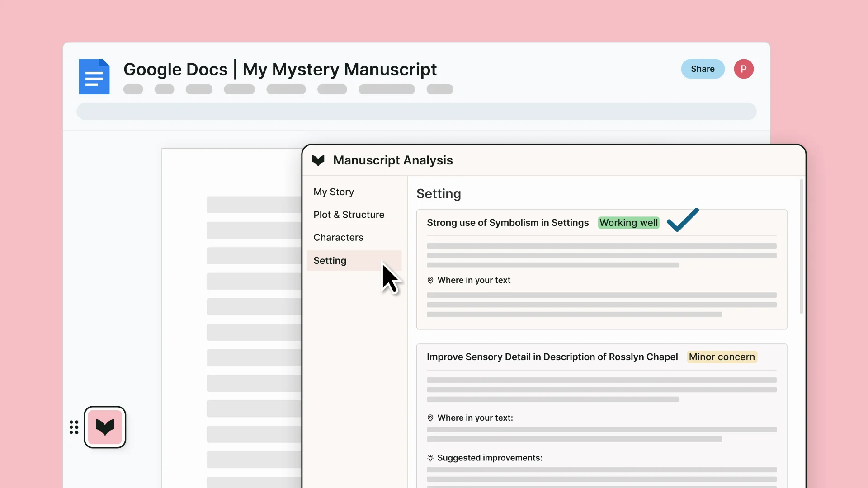This screenshot has height=488, width=868.
Task: Select the Characters section
Action: [338, 237]
